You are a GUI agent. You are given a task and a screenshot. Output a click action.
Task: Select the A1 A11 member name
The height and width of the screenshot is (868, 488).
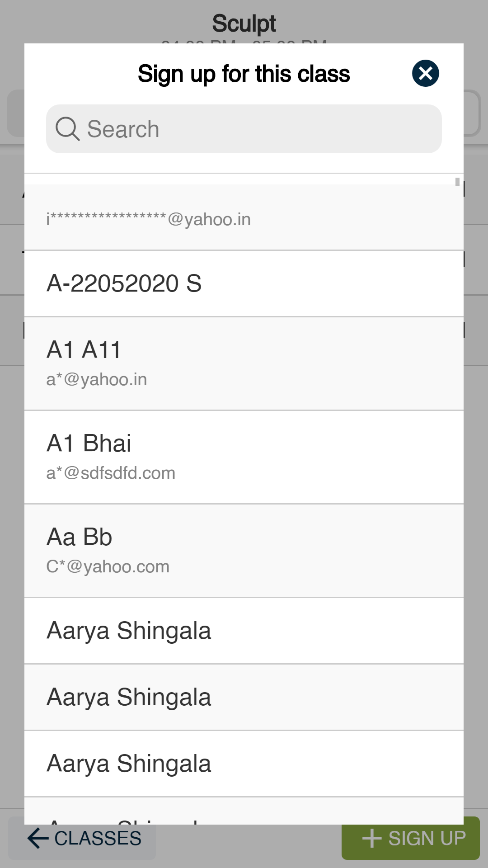84,349
